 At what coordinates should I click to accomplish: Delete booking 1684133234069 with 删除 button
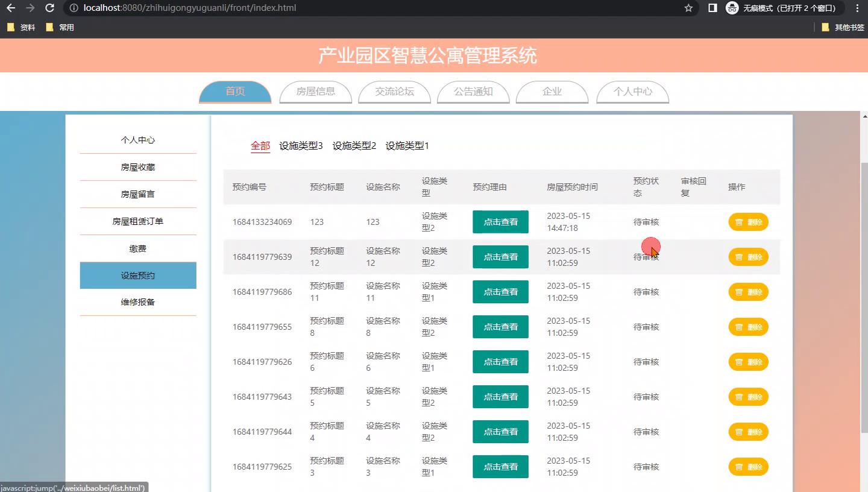(748, 222)
